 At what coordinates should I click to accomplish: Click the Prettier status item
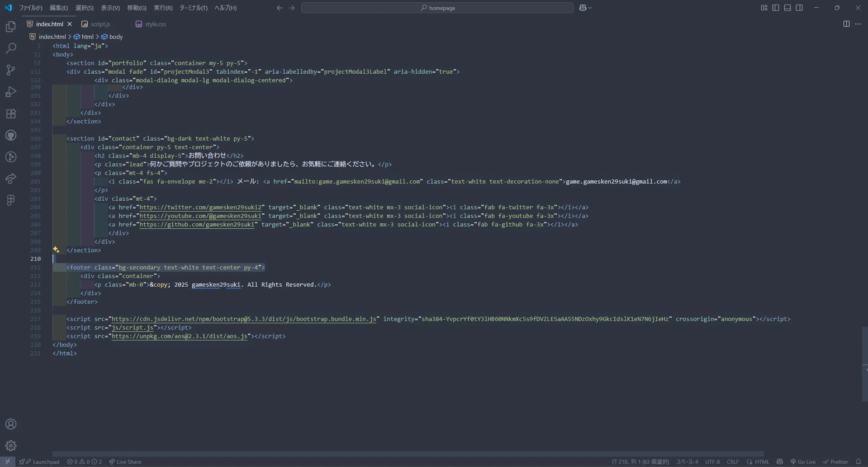(835, 462)
